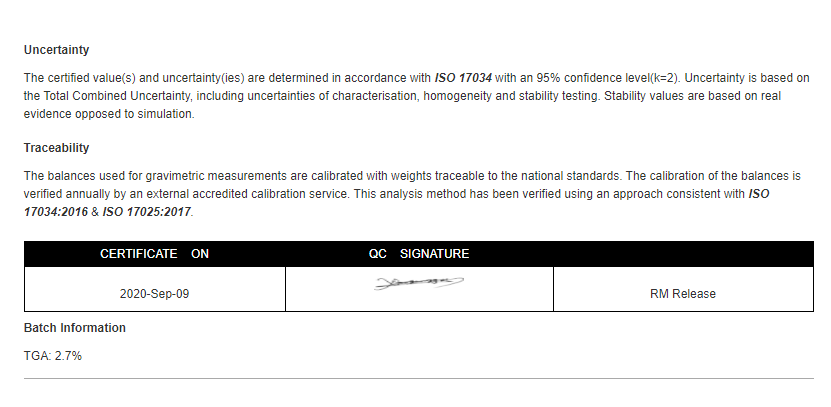Click the Uncertainty section heading
The height and width of the screenshot is (407, 831).
(56, 50)
